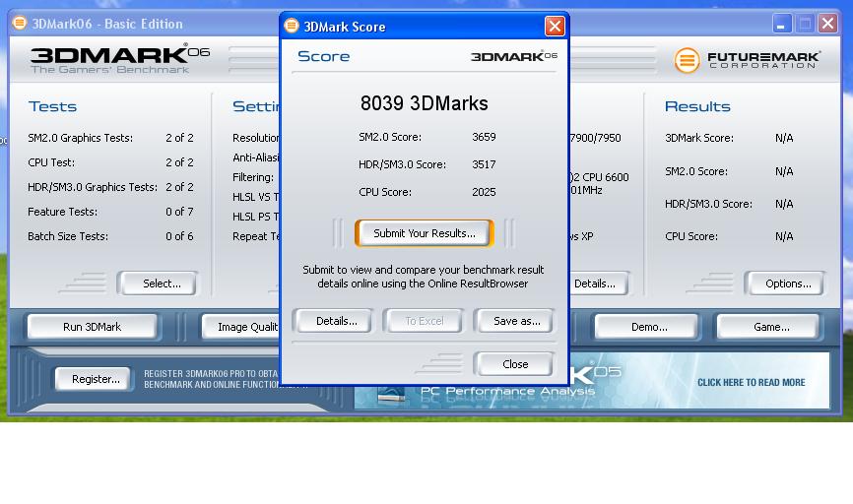The image size is (853, 504).
Task: Click the Image Quality button
Action: click(x=241, y=327)
